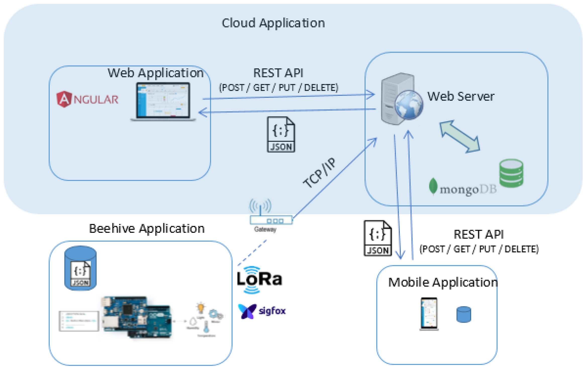Click the JSON icon near Mobile Application

point(378,238)
